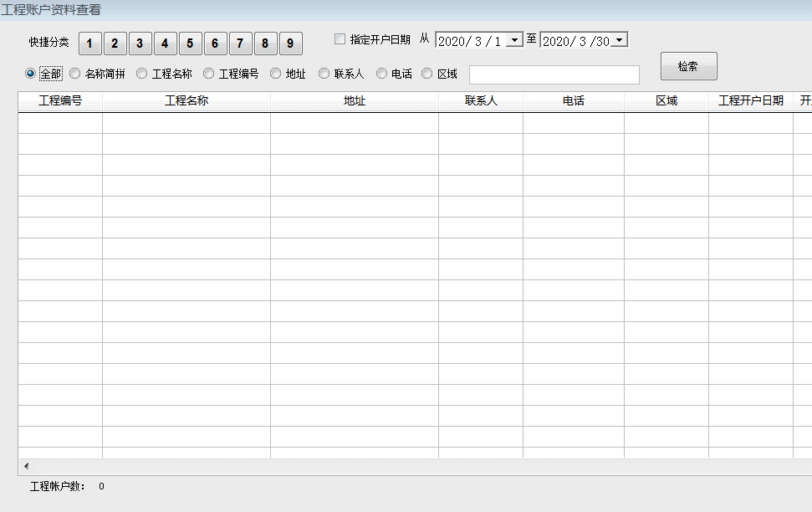
Task: Select the 工程名称 radio option
Action: click(x=141, y=74)
